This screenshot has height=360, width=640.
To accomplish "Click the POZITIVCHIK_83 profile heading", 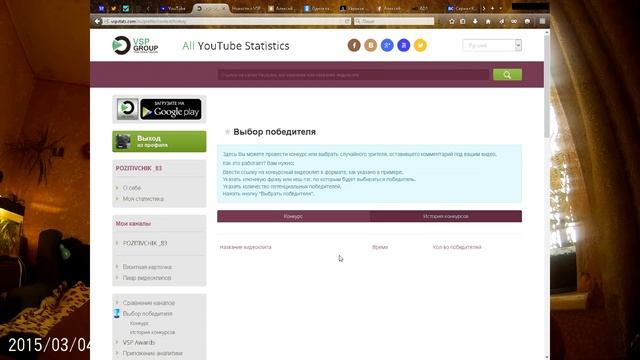I will [139, 168].
